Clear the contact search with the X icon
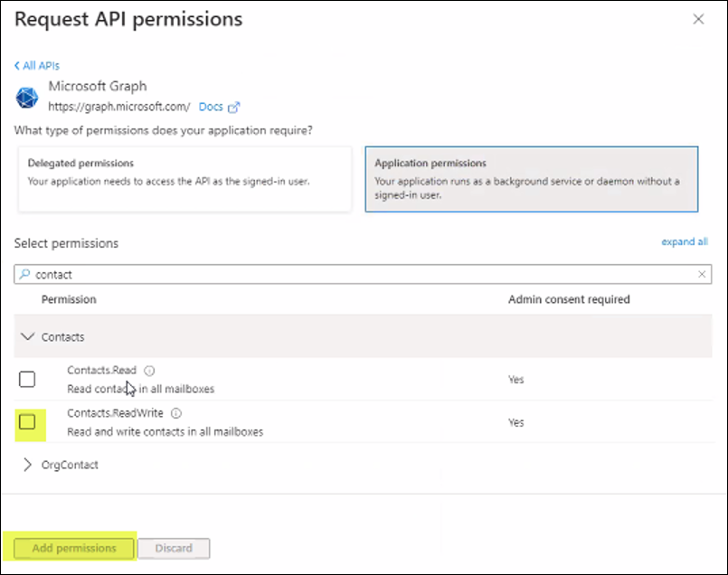Viewport: 728px width, 575px height. coord(703,274)
